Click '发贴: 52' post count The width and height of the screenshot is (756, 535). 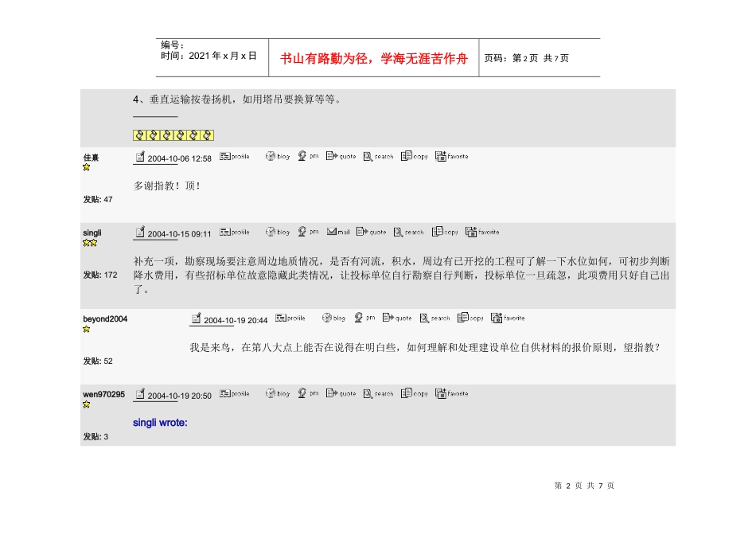[x=98, y=361]
